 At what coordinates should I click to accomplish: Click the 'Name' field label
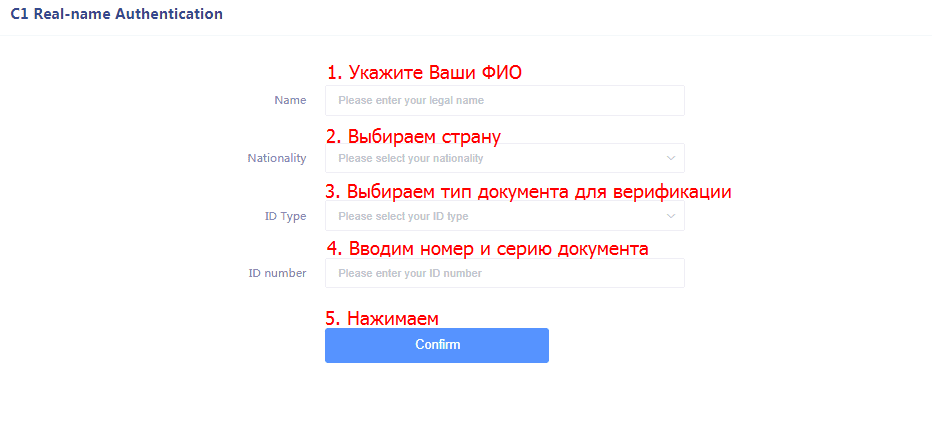click(290, 101)
